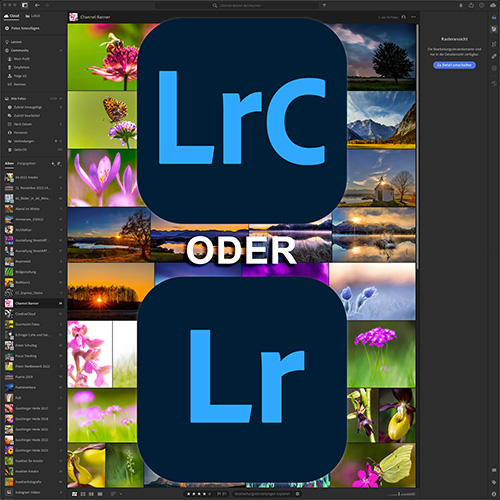Toggle the pick flag in bottom toolbar
The image size is (500, 500).
219,494
